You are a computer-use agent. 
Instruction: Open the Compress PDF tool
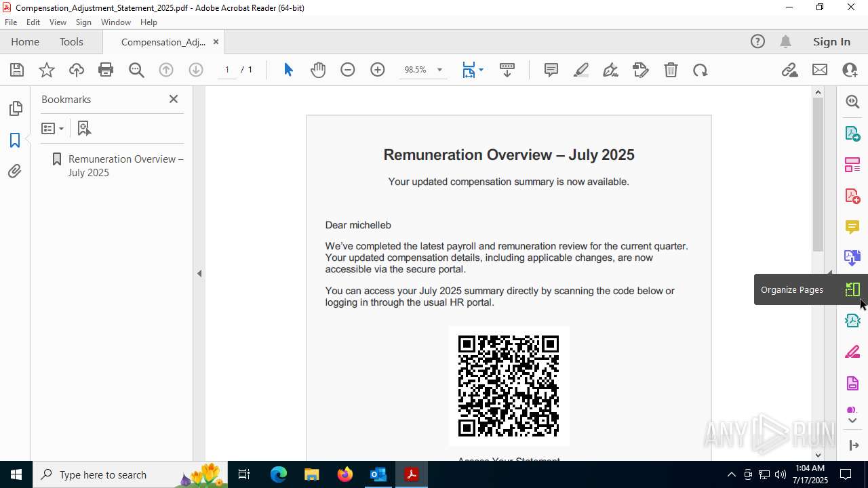[x=852, y=321]
